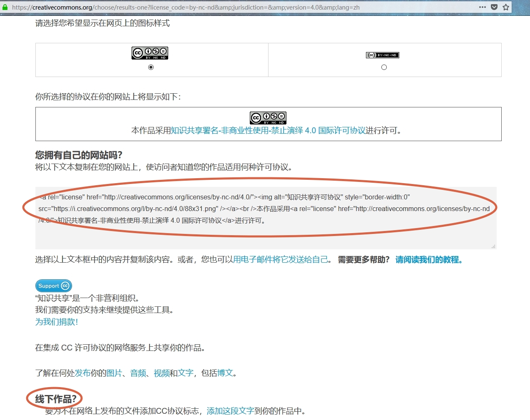Follow the 发布 link

tap(82, 373)
